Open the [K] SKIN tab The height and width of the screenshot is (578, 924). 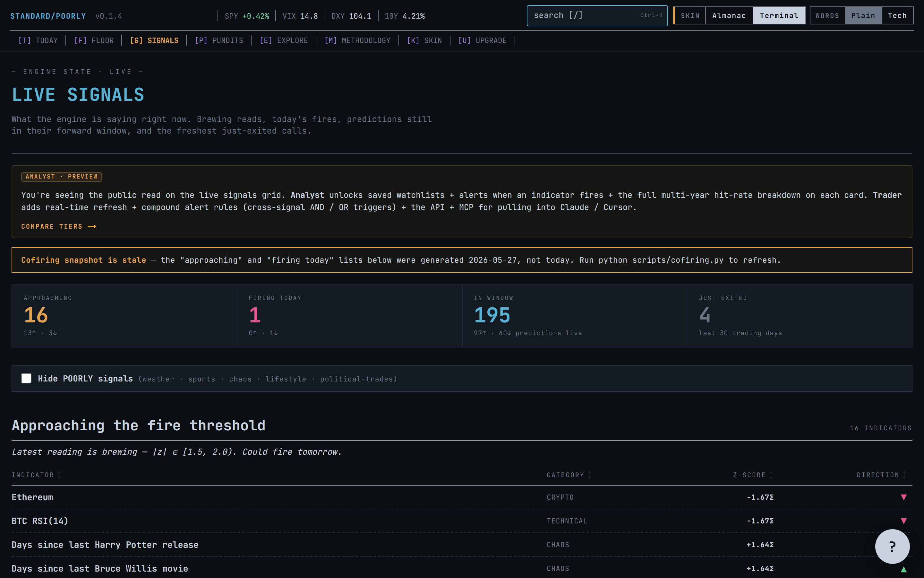pyautogui.click(x=424, y=40)
